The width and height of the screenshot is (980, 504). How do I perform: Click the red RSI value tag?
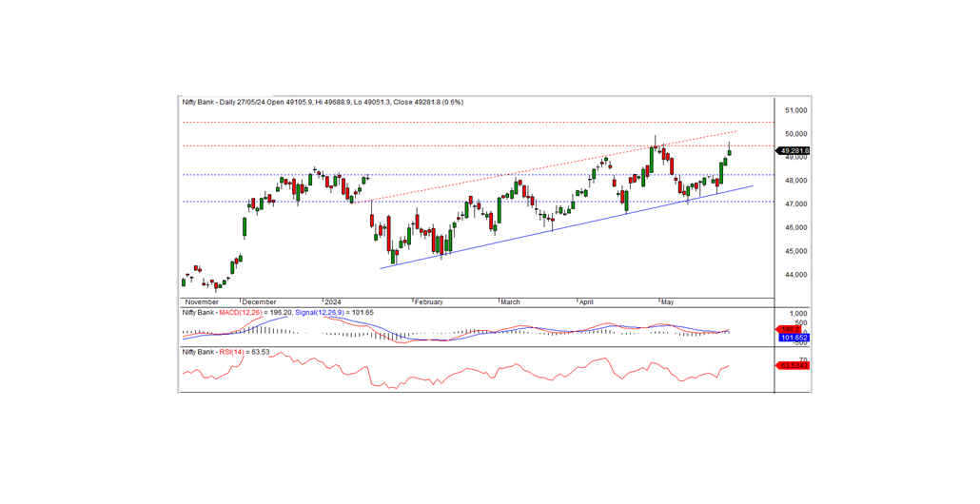[x=793, y=365]
